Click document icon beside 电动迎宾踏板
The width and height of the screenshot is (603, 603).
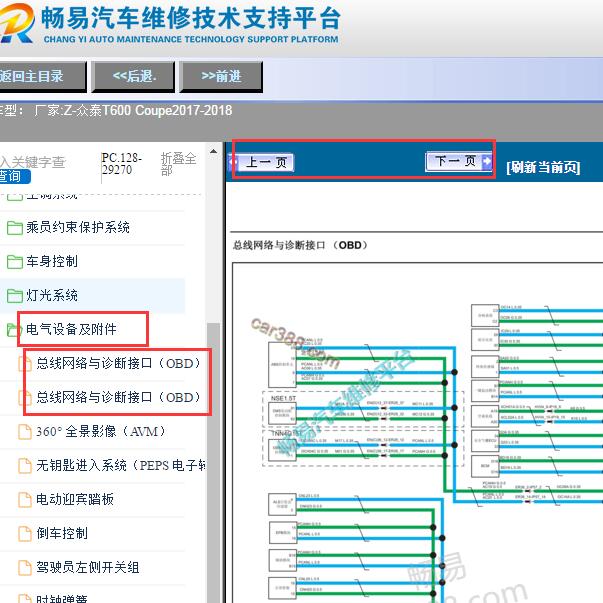25,500
